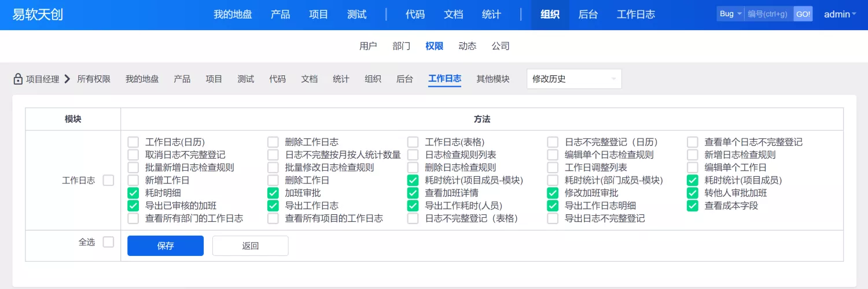The image size is (868, 289).
Task: Uncheck 加班审批 permission
Action: (273, 193)
